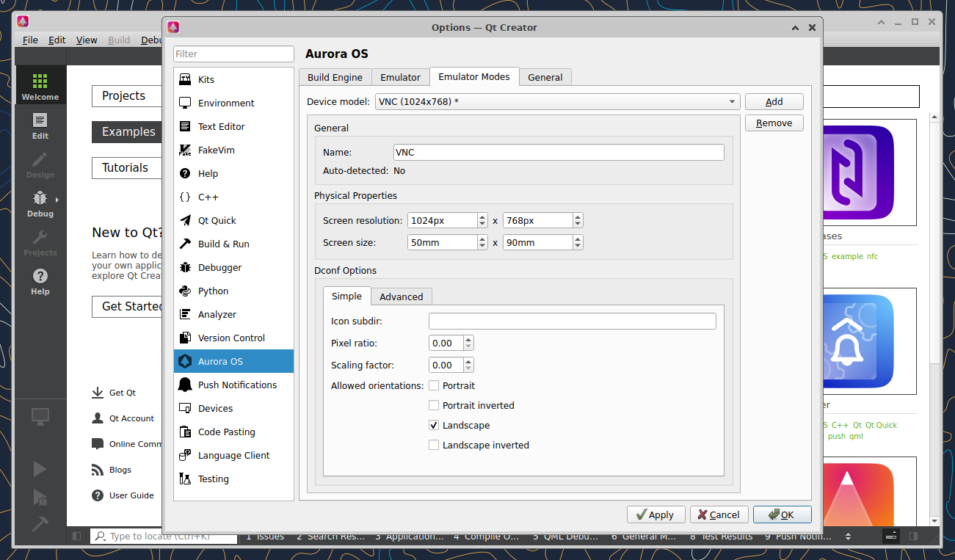This screenshot has width=955, height=560.
Task: Open the View menu in main window
Action: click(x=87, y=40)
